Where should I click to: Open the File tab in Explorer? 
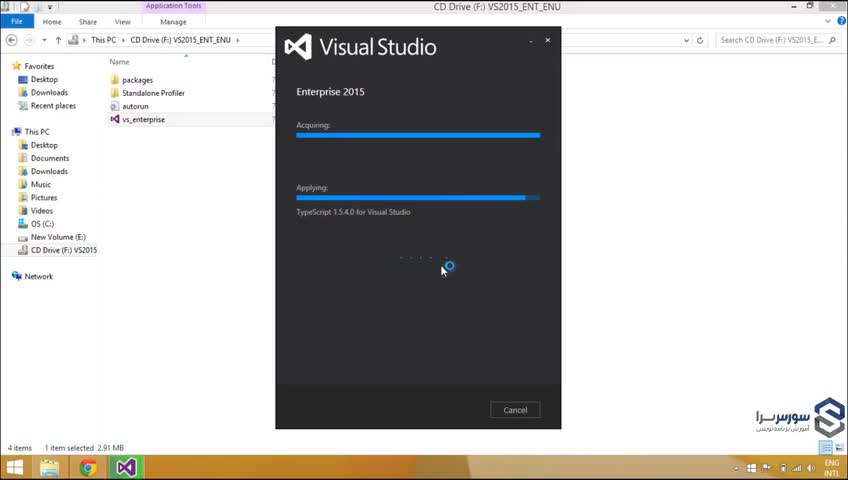[17, 22]
